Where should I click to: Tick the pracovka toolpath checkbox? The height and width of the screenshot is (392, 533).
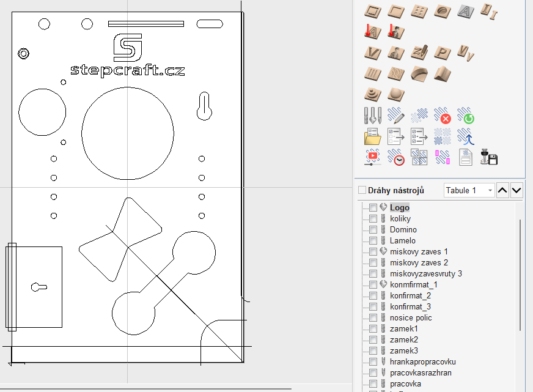pyautogui.click(x=373, y=384)
